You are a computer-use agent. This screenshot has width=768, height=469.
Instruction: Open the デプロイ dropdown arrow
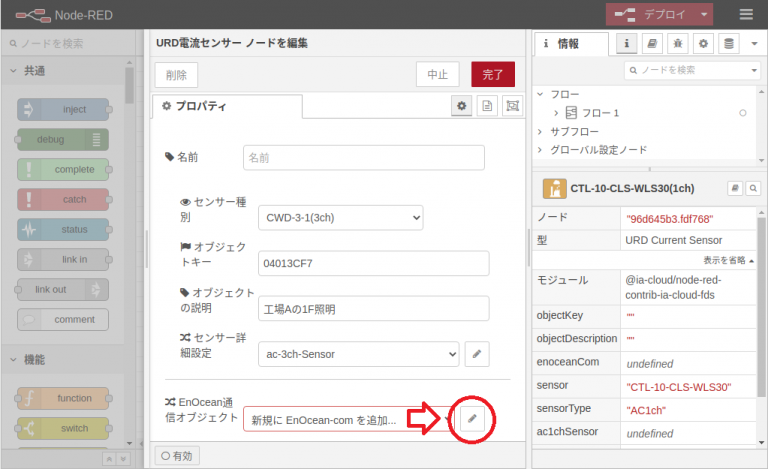point(706,14)
